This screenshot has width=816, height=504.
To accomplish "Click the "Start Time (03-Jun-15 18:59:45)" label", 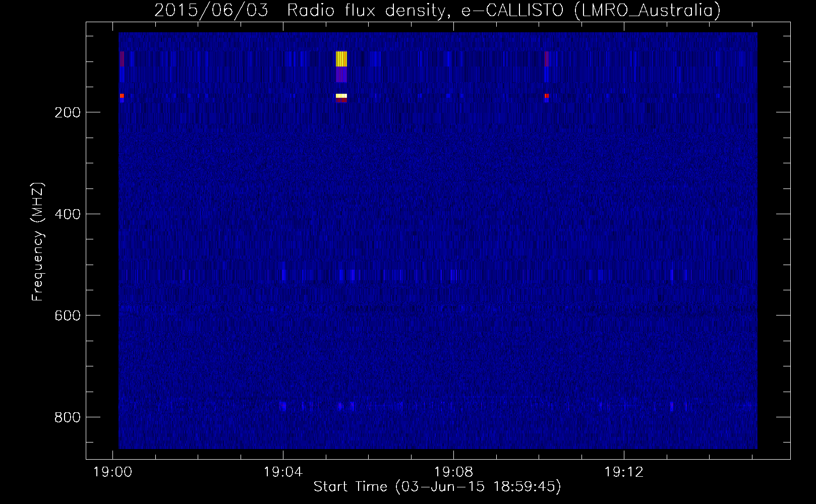I will (x=437, y=487).
